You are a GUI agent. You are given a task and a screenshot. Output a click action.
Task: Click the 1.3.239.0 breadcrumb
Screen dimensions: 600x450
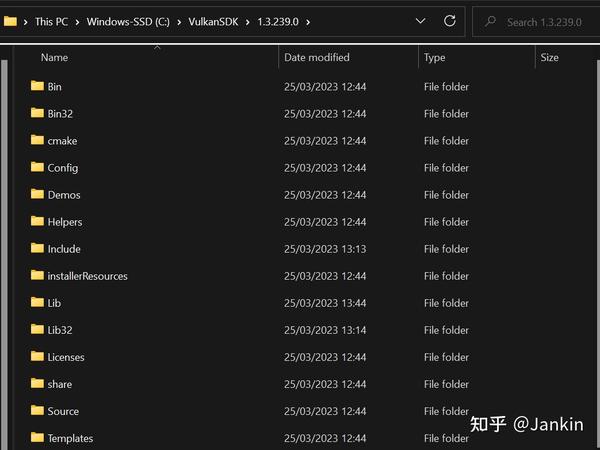click(278, 22)
